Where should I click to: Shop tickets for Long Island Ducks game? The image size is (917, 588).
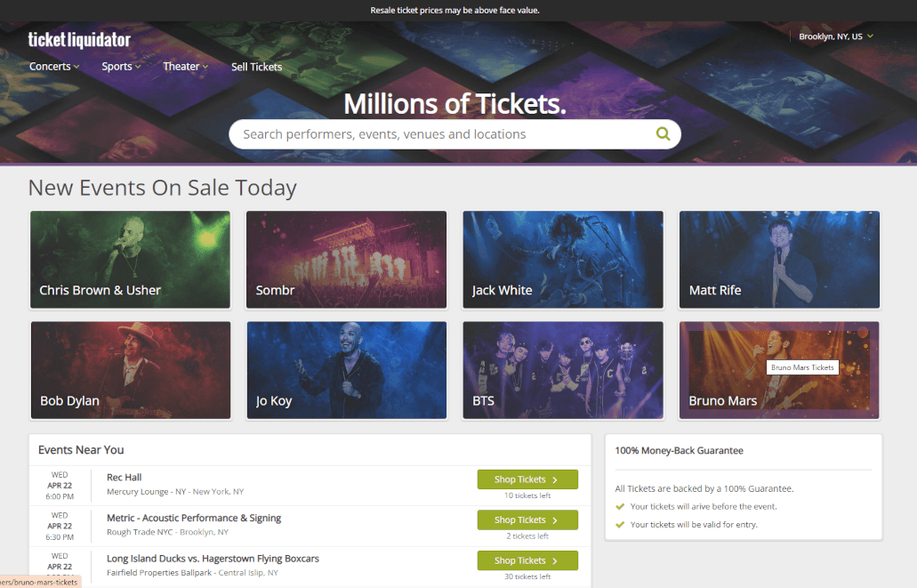[x=527, y=560]
